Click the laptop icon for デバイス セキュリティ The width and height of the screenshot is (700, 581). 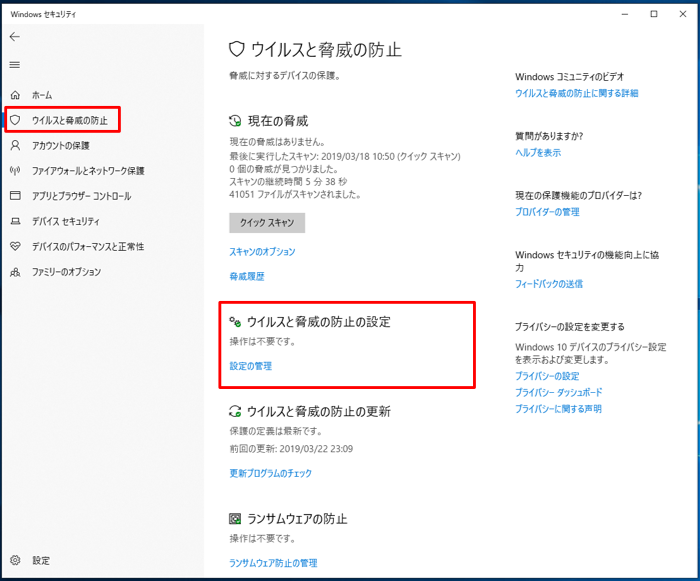[x=15, y=221]
